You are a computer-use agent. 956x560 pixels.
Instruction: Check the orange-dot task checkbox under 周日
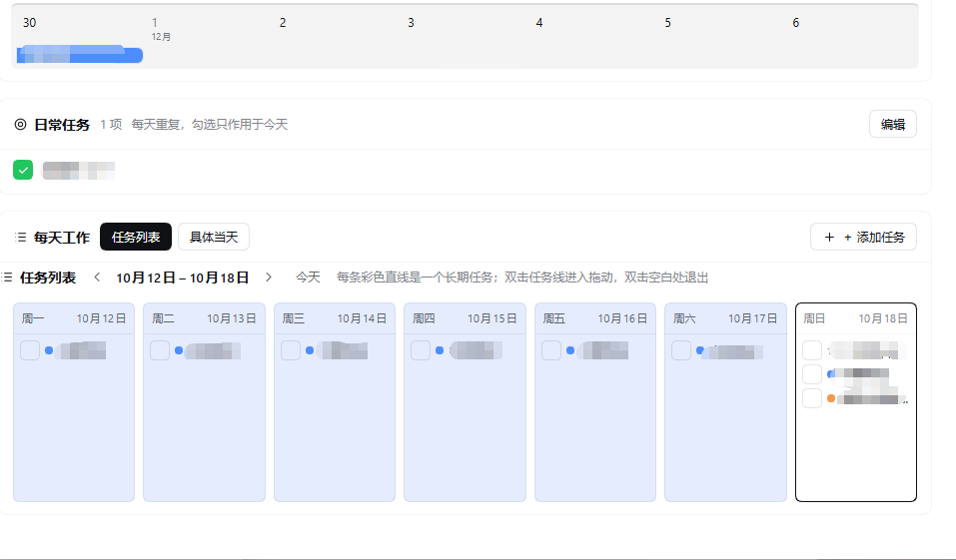[x=812, y=398]
